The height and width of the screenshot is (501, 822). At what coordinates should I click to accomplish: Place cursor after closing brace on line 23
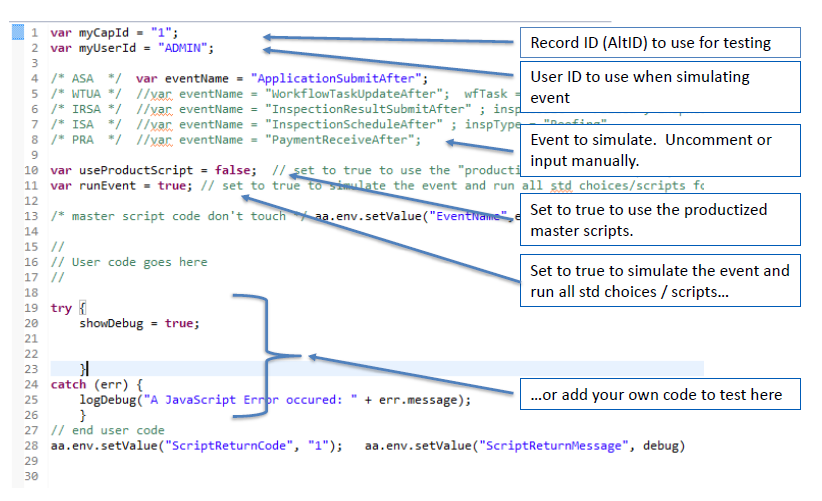pyautogui.click(x=90, y=370)
